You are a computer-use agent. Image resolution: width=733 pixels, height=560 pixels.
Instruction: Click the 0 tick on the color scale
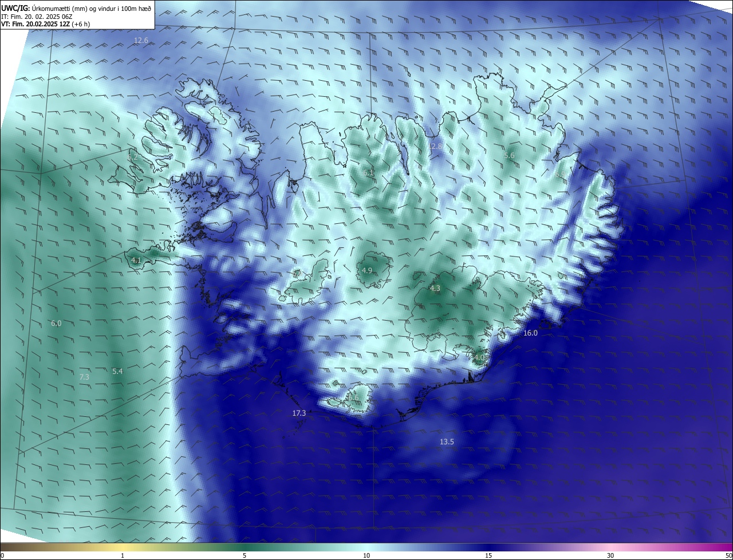coord(2,556)
